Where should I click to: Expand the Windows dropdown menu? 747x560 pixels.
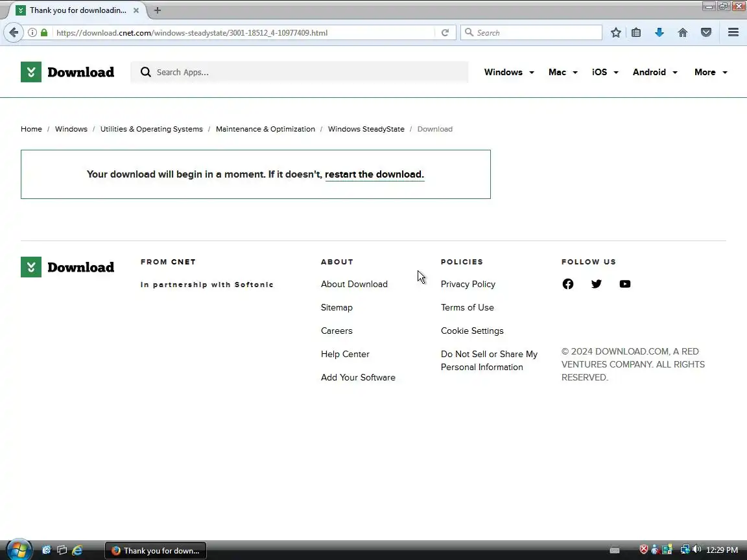point(509,72)
